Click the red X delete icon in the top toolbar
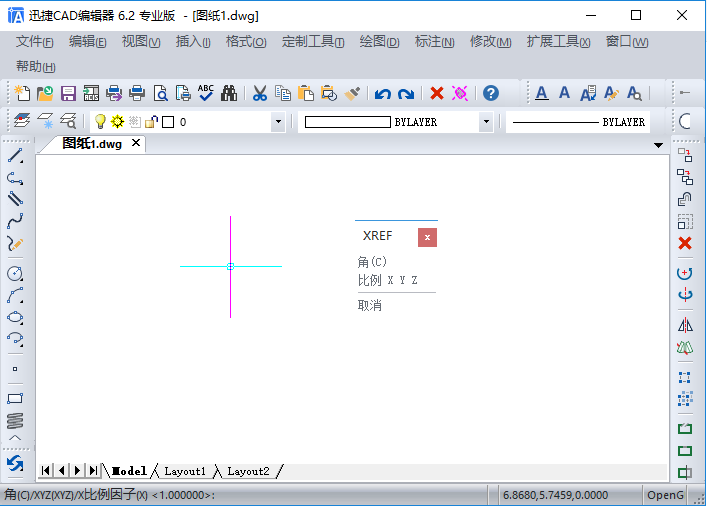The width and height of the screenshot is (707, 507). coord(436,93)
